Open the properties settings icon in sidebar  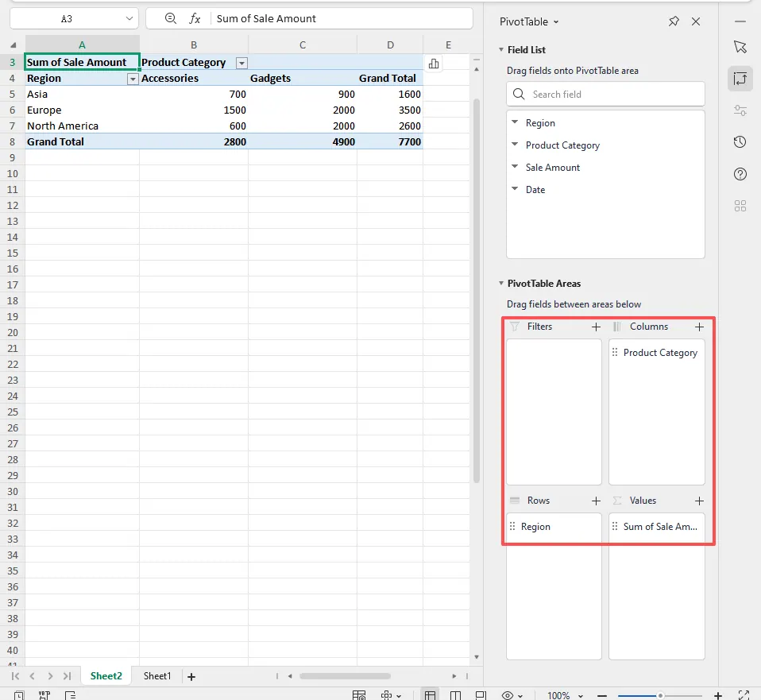(740, 110)
